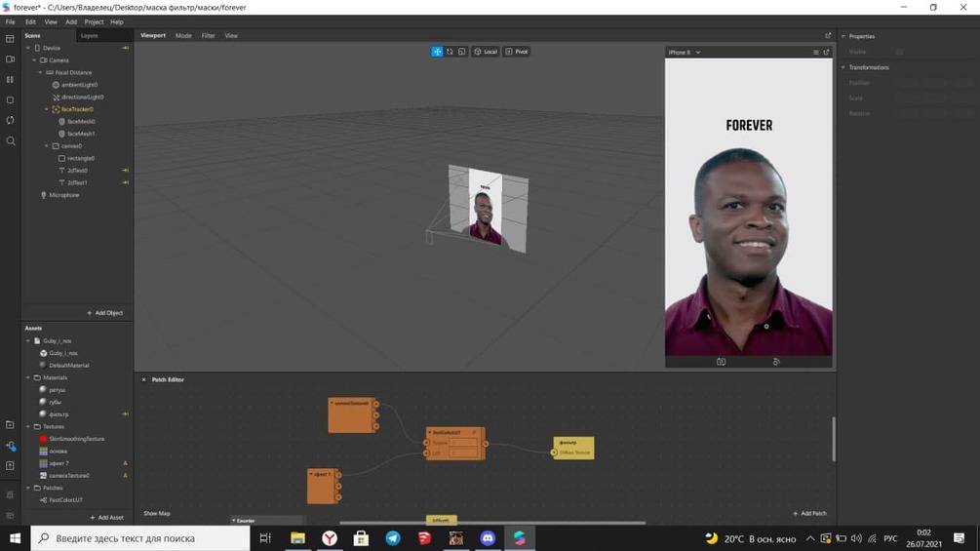This screenshot has width=980, height=551.
Task: Select the scale manipulator tool in viewport
Action: pos(462,52)
